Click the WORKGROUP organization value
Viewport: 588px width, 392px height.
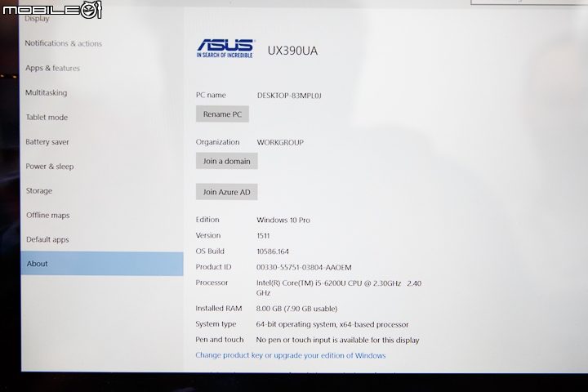point(280,143)
